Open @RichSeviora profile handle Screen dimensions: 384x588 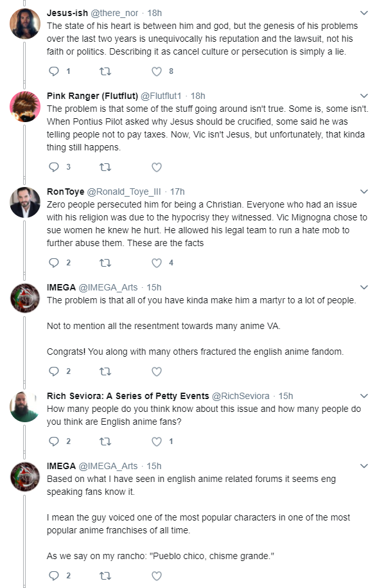[x=241, y=396]
